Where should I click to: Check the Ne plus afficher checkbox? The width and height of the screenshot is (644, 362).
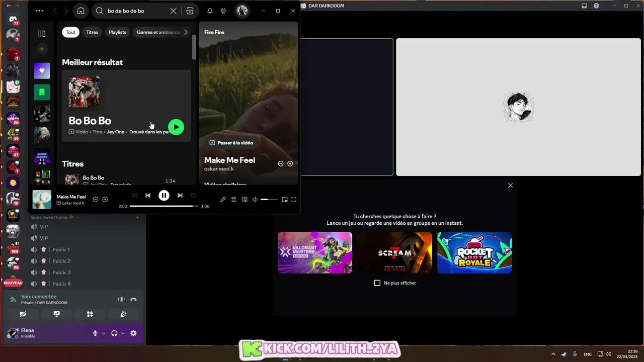[x=377, y=283]
